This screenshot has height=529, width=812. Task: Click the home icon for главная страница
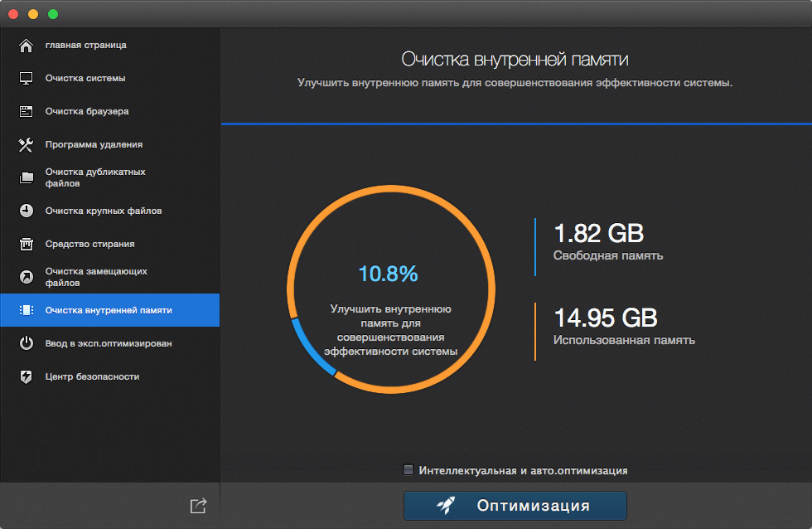click(26, 46)
